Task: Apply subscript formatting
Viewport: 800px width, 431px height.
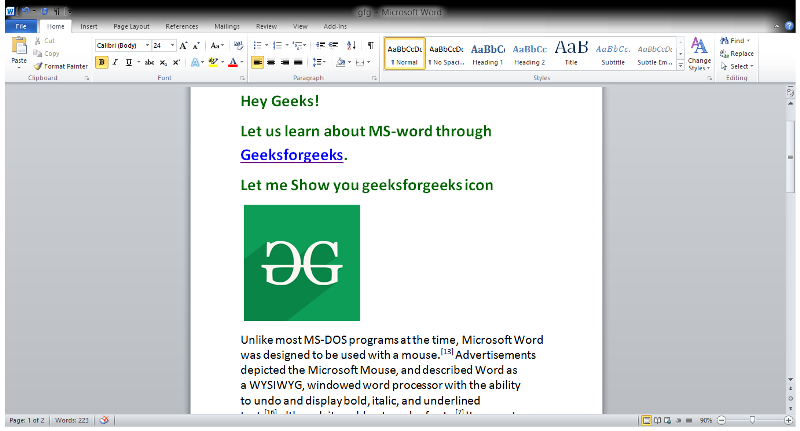Action: click(163, 62)
